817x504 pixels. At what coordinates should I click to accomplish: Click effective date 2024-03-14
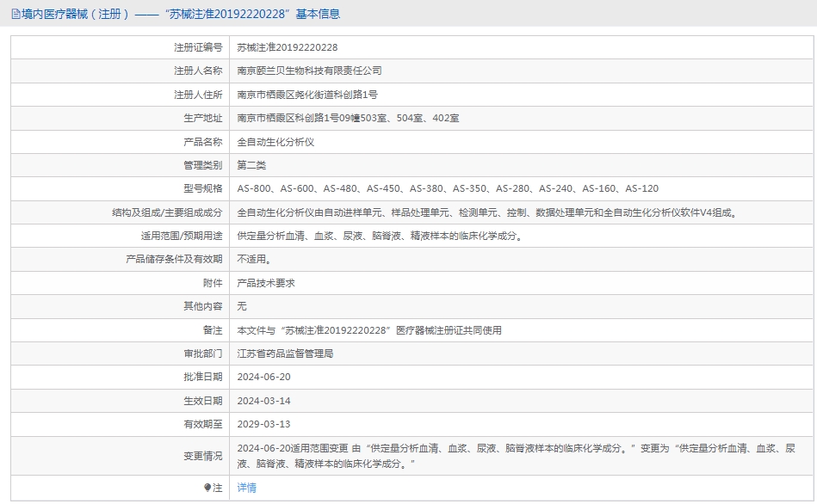point(263,400)
